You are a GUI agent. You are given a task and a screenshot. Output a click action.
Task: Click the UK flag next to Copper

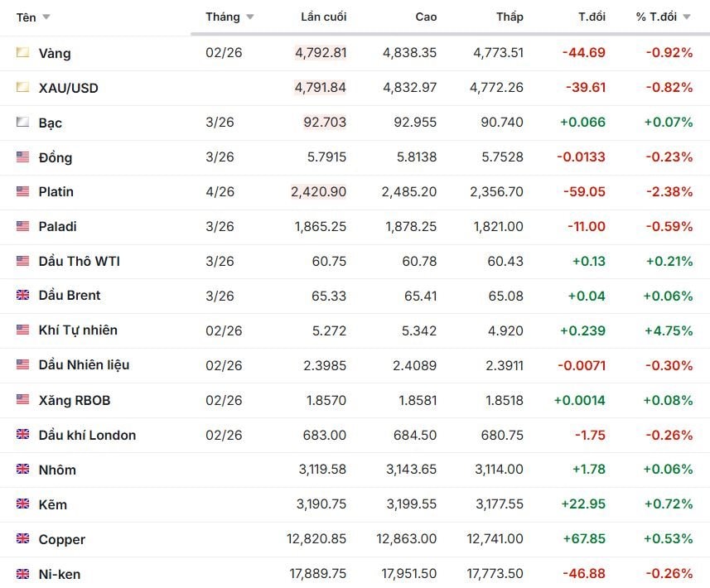22,539
